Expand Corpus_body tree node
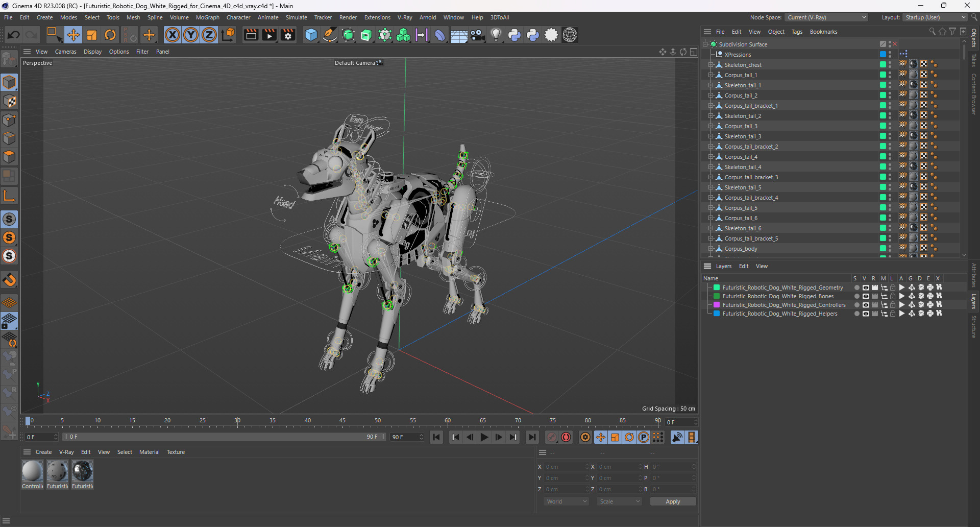Viewport: 980px width, 527px height. (710, 249)
